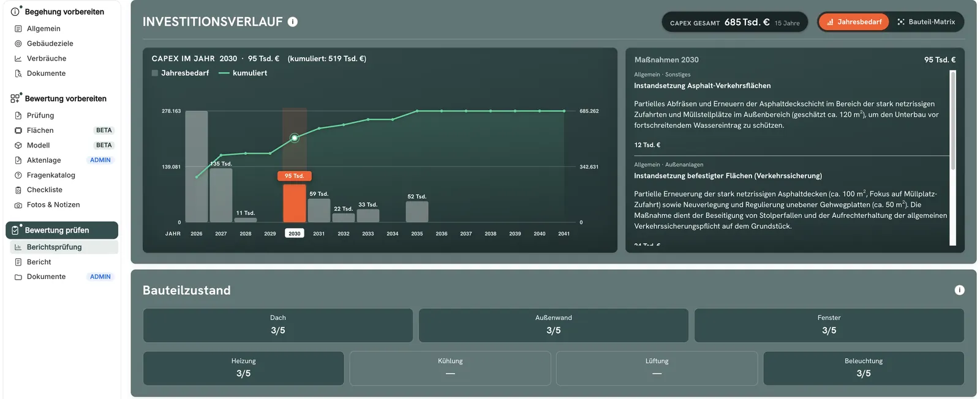This screenshot has height=399, width=980.
Task: Open Gebäudeziele in the sidebar
Action: coord(50,43)
